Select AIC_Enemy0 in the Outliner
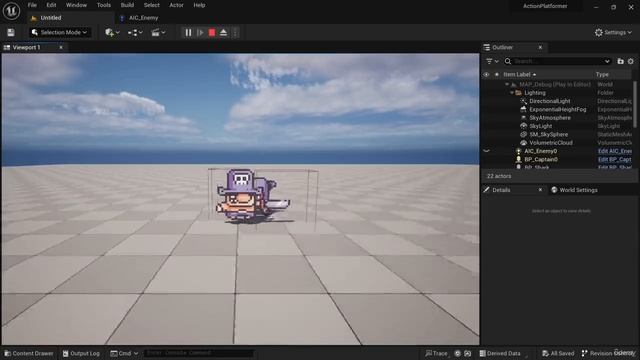This screenshot has width=640, height=360. click(x=540, y=151)
